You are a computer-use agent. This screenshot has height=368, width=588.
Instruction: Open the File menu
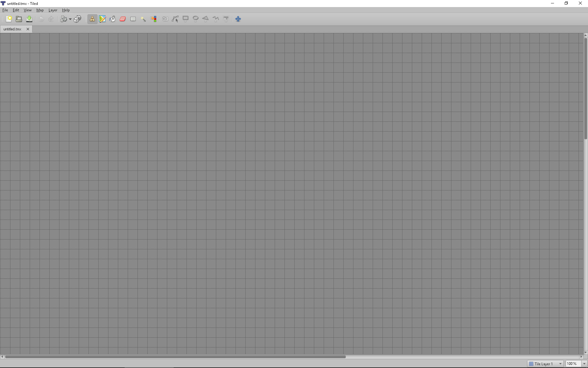[5, 10]
